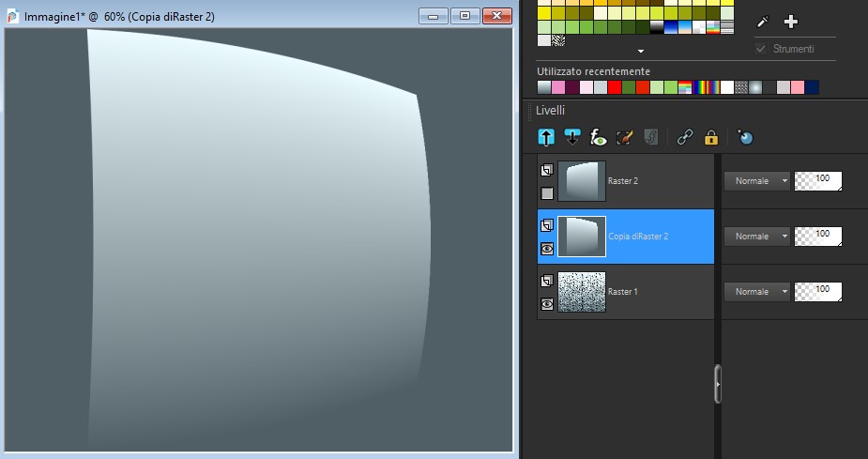Screen dimensions: 868x459
Task: Click the Raster 1 layer name
Action: (x=622, y=292)
